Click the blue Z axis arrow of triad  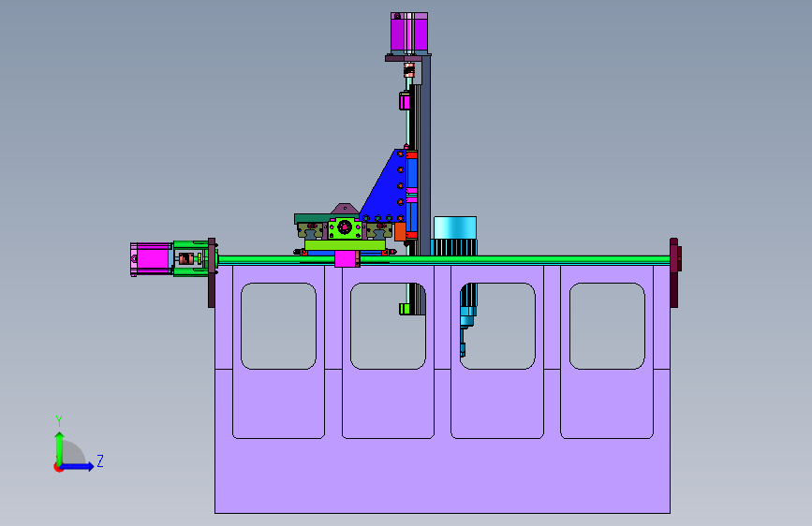click(x=78, y=466)
